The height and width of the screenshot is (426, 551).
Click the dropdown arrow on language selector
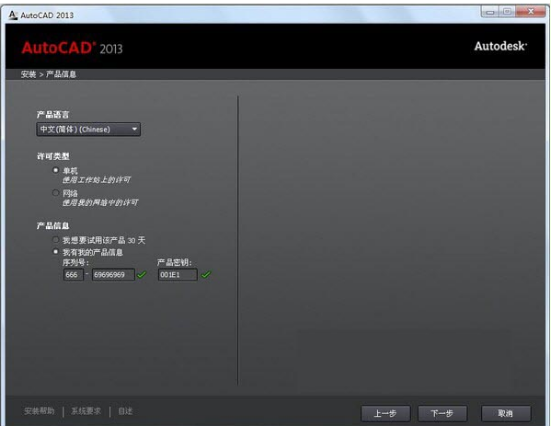click(x=134, y=129)
